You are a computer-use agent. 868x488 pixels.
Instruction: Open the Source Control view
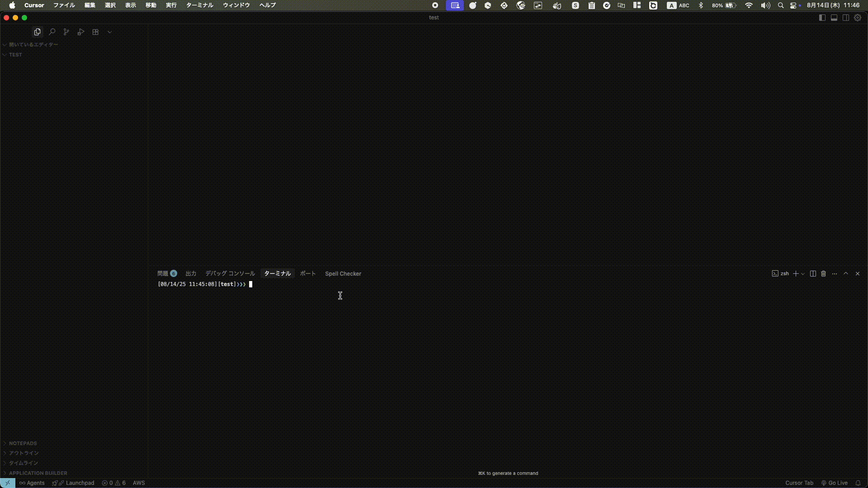point(66,32)
